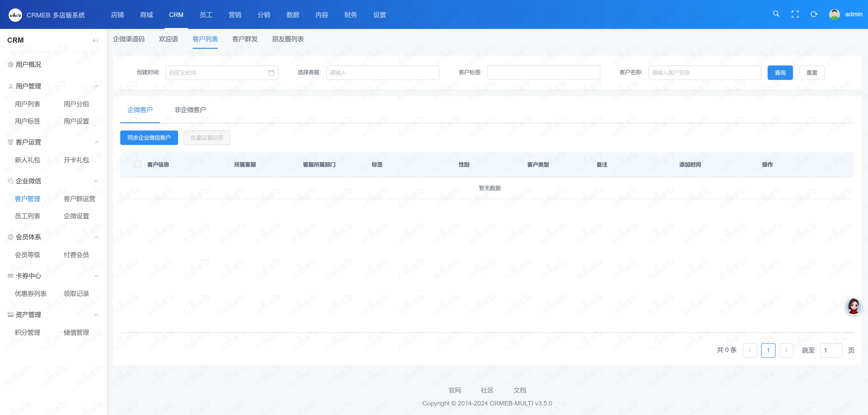Click the refresh icon in header
The image size is (868, 415).
click(x=814, y=14)
